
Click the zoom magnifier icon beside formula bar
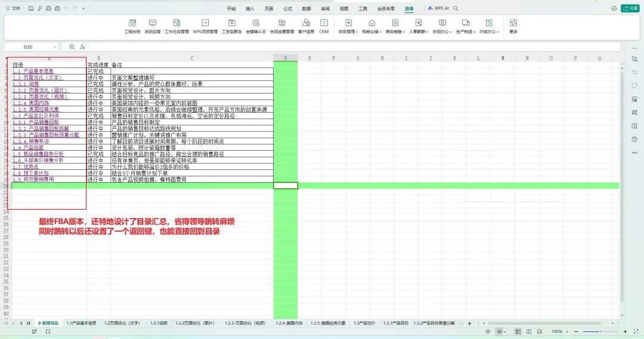(72, 47)
